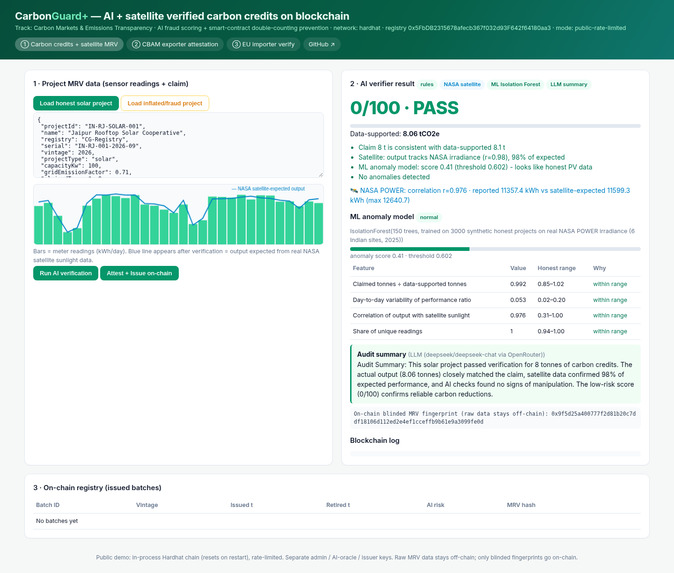Open the GitHub external link
Screen dimensions: 674x573
tap(322, 44)
